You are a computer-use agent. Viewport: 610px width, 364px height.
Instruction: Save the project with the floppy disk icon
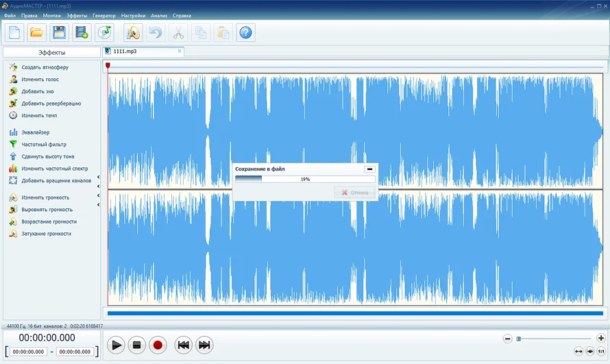pos(59,33)
